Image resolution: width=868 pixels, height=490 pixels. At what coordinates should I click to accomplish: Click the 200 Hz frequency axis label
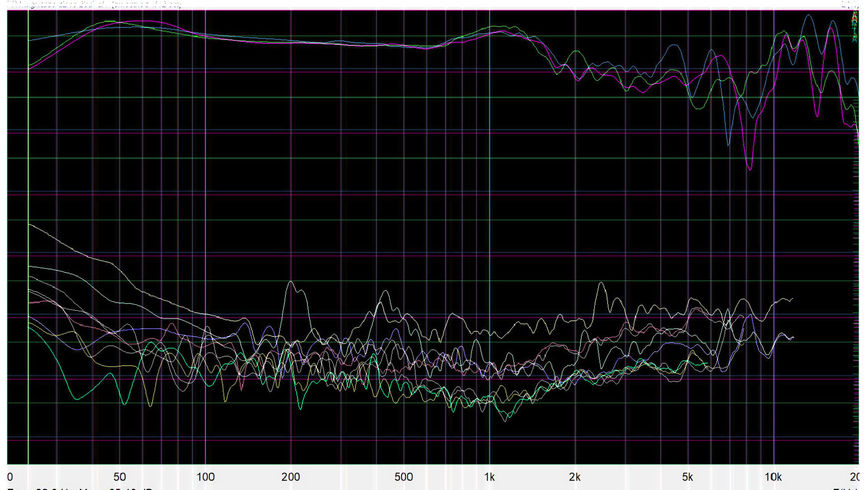coord(290,477)
